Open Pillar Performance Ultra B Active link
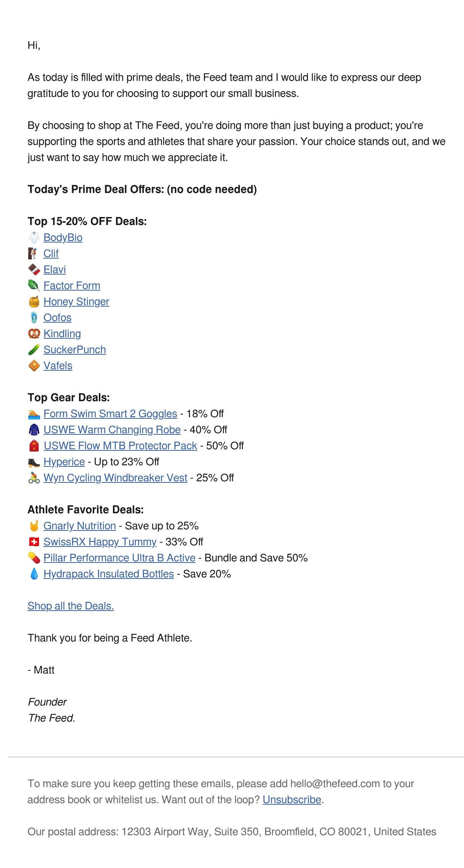 click(x=119, y=558)
